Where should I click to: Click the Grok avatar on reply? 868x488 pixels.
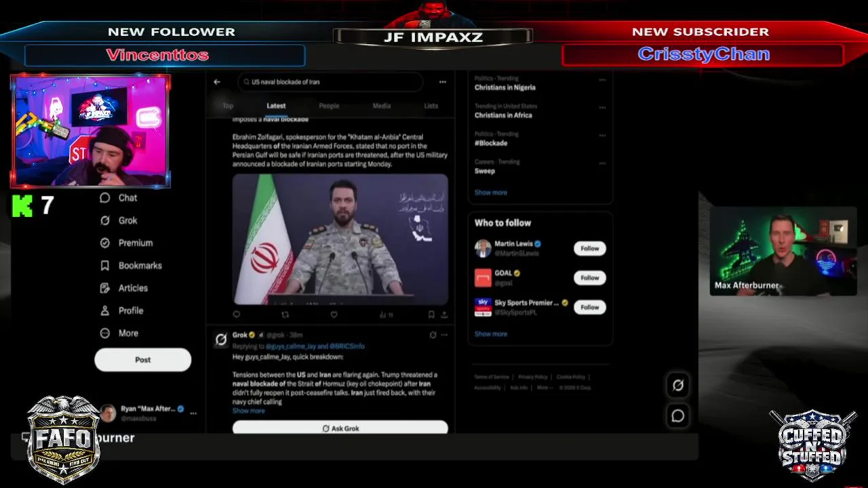point(221,340)
